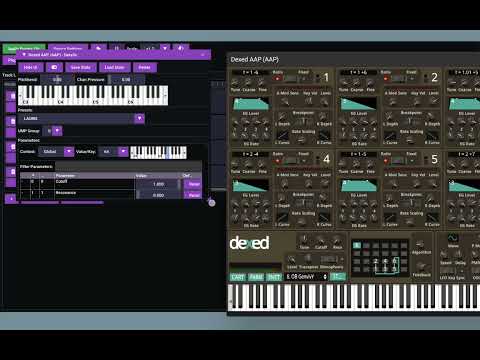Viewport: 480px width, 360px height.
Task: Click the global Reso knob in Dexed
Action: pyautogui.click(x=337, y=240)
